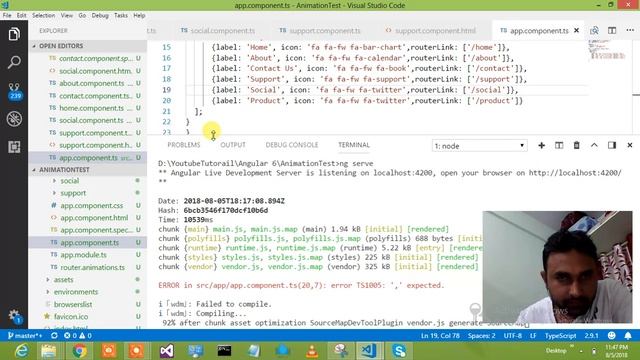Collapse the ANIMATIONTEST section
640x360 pixels.
click(x=64, y=170)
